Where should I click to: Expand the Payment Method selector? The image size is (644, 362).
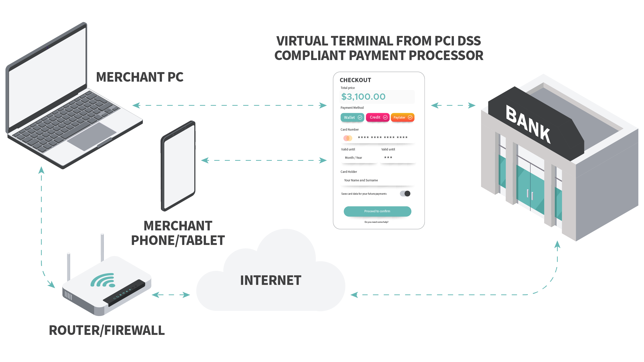377,117
